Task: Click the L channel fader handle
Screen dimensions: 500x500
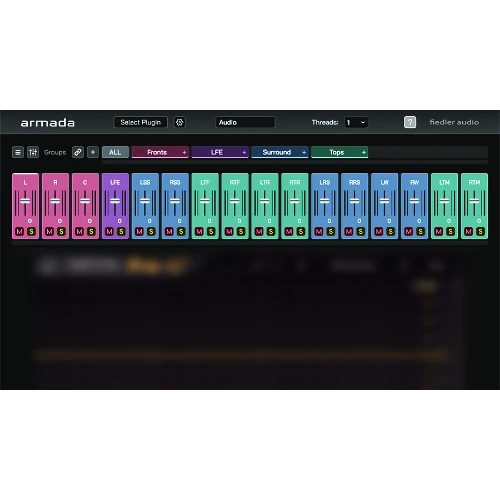Action: click(x=25, y=201)
